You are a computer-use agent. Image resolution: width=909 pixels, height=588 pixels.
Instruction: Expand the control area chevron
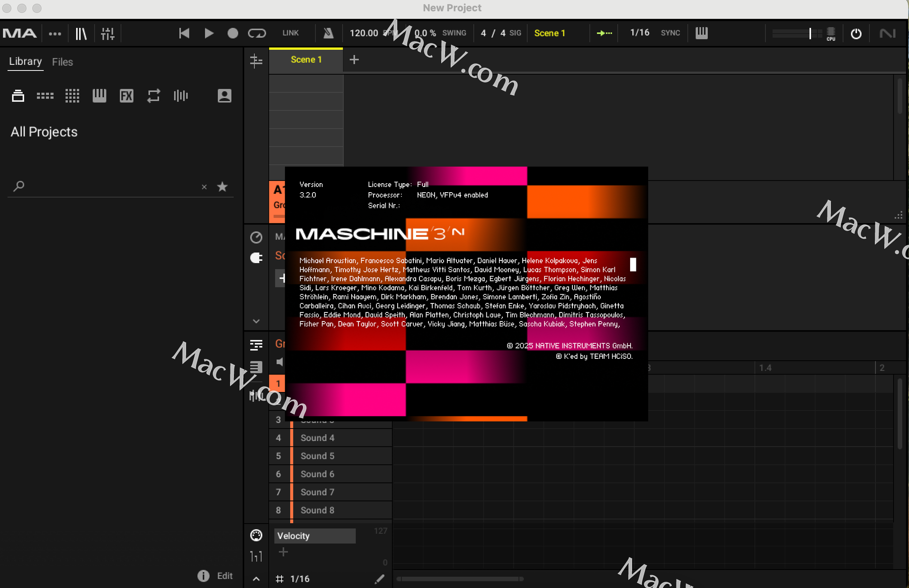click(256, 321)
